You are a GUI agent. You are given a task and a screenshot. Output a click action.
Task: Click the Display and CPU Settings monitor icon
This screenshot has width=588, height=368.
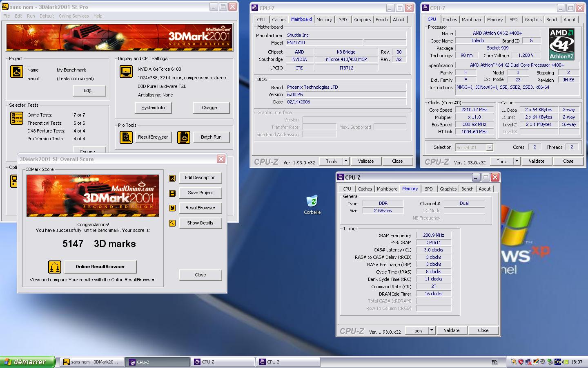coord(126,72)
